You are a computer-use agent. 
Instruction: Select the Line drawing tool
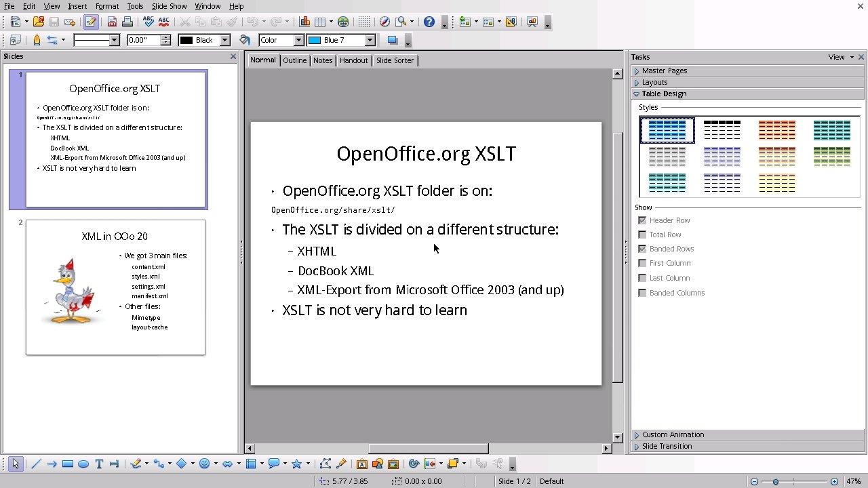(36, 464)
